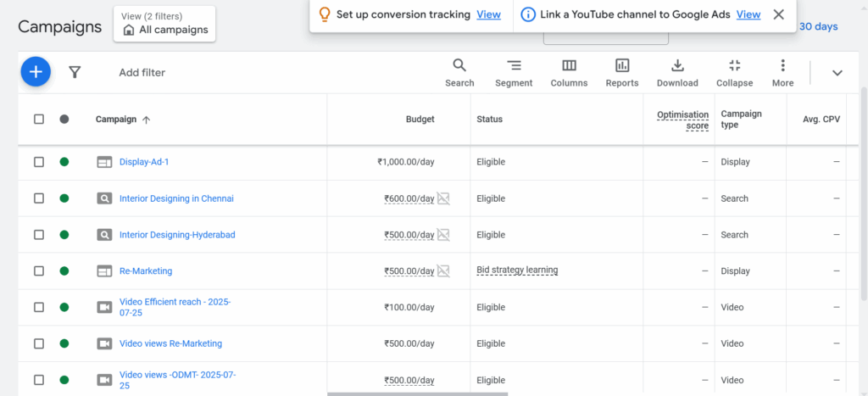Click the blue plus new campaign button
The image size is (868, 396).
tap(36, 72)
